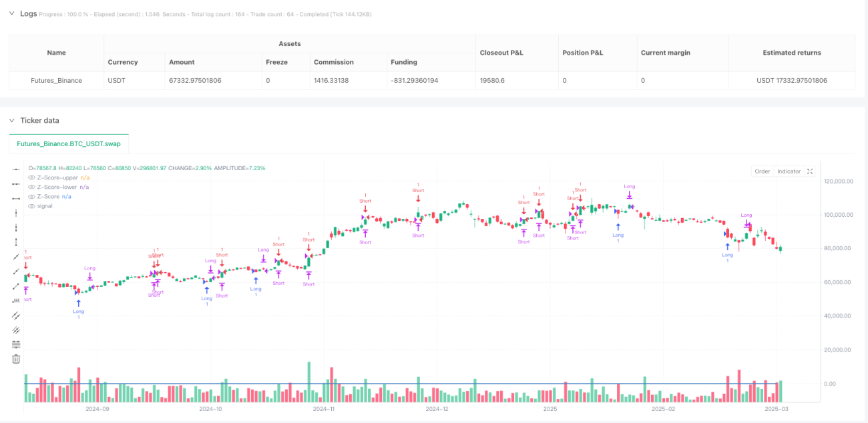
Task: Select the price line drawing tool
Action: pos(17,301)
